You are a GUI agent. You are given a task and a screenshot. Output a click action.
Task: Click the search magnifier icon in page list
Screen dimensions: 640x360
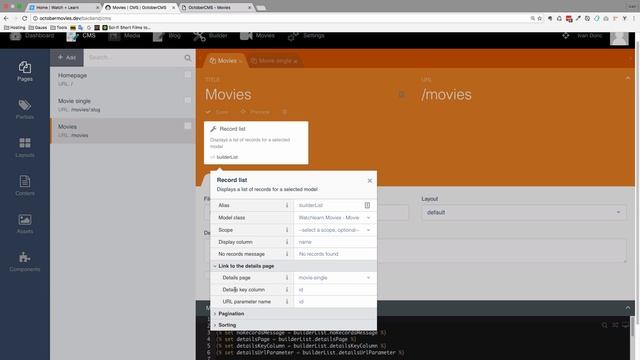coord(187,58)
